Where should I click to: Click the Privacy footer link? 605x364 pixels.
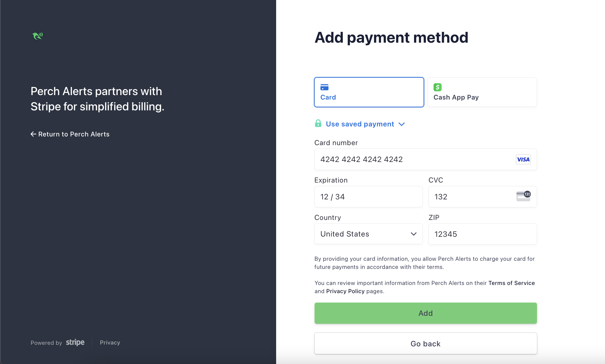click(110, 342)
